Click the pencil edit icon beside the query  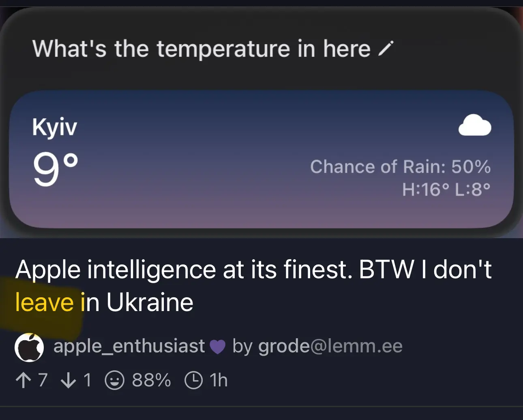tap(385, 49)
